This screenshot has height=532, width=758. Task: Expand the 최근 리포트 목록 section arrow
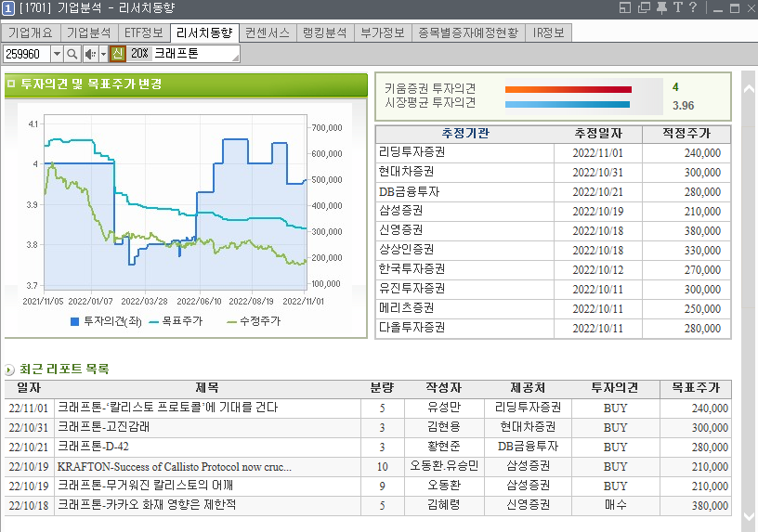9,370
